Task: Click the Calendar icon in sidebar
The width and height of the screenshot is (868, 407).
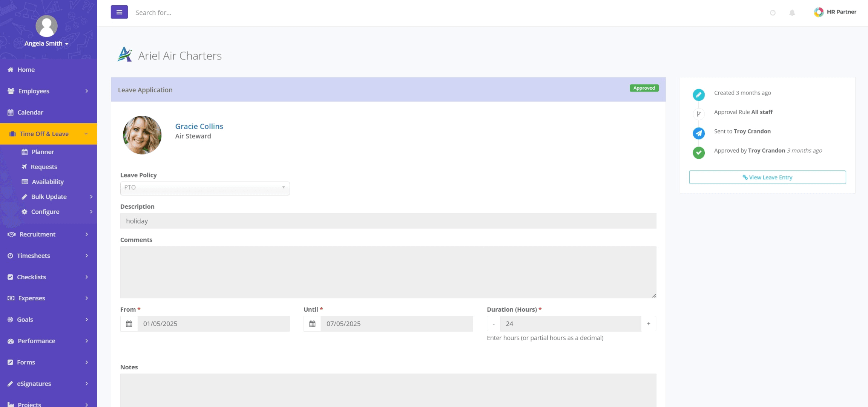Action: pyautogui.click(x=11, y=112)
